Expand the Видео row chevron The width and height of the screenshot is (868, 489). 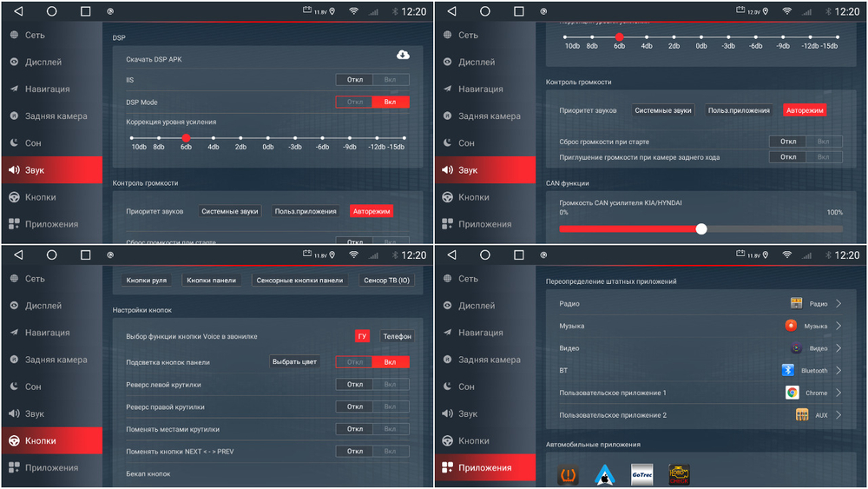pos(838,347)
